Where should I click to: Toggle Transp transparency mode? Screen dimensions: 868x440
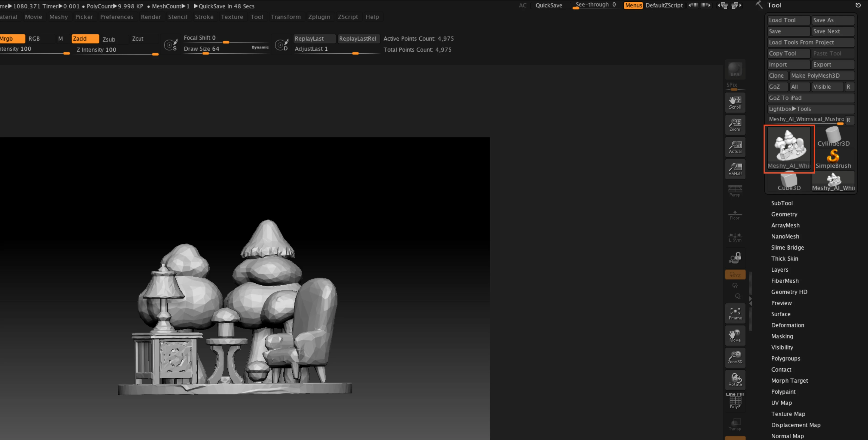(735, 425)
